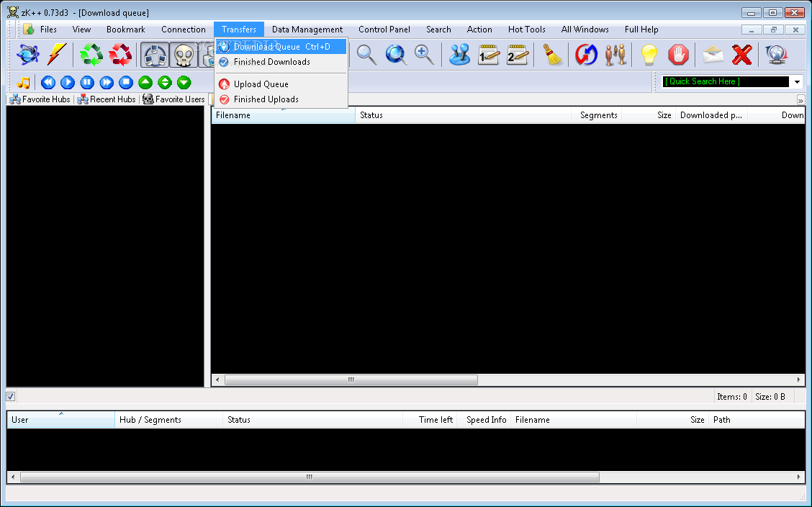
Task: Click the blue play button
Action: (x=68, y=82)
